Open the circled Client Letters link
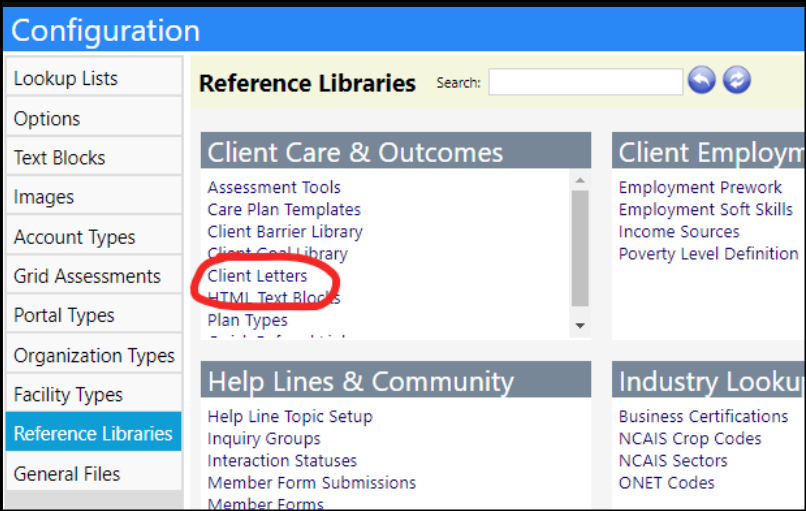Image resolution: width=806 pixels, height=511 pixels. coord(257,276)
